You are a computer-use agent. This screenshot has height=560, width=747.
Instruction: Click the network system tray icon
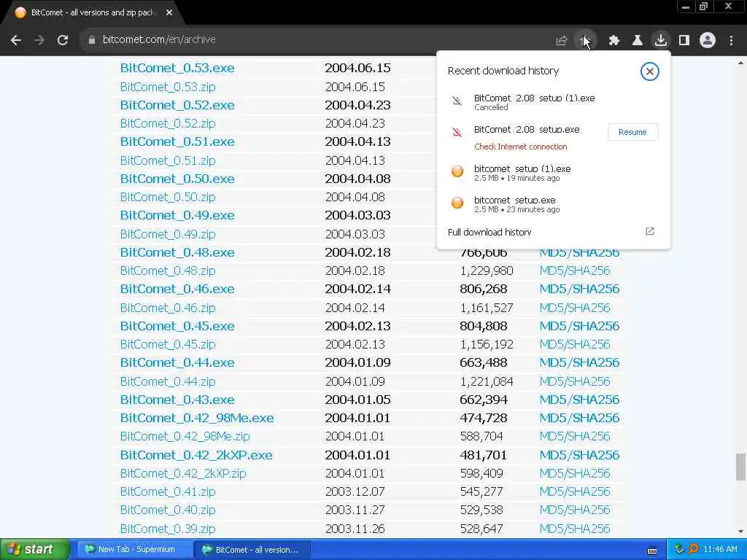coord(679,550)
